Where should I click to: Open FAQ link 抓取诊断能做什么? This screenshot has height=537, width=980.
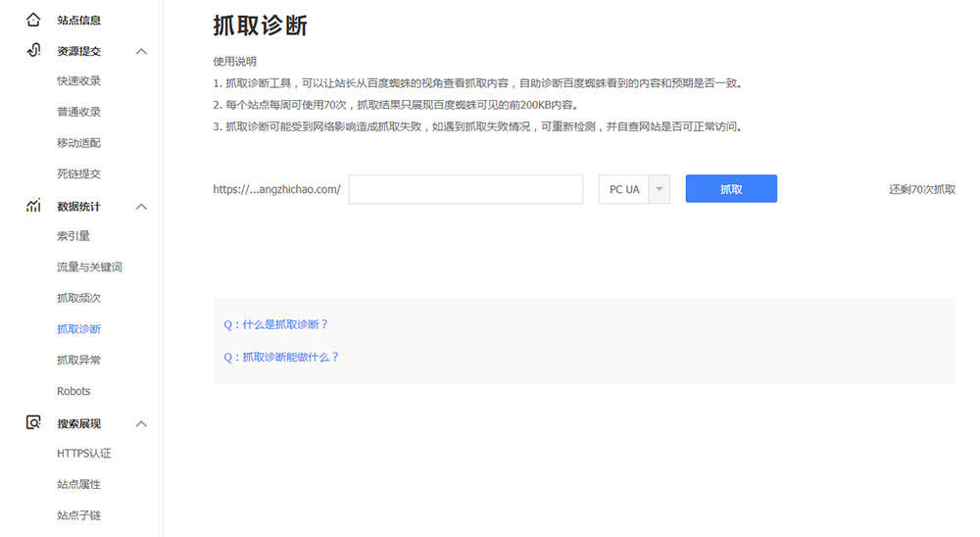(x=281, y=357)
